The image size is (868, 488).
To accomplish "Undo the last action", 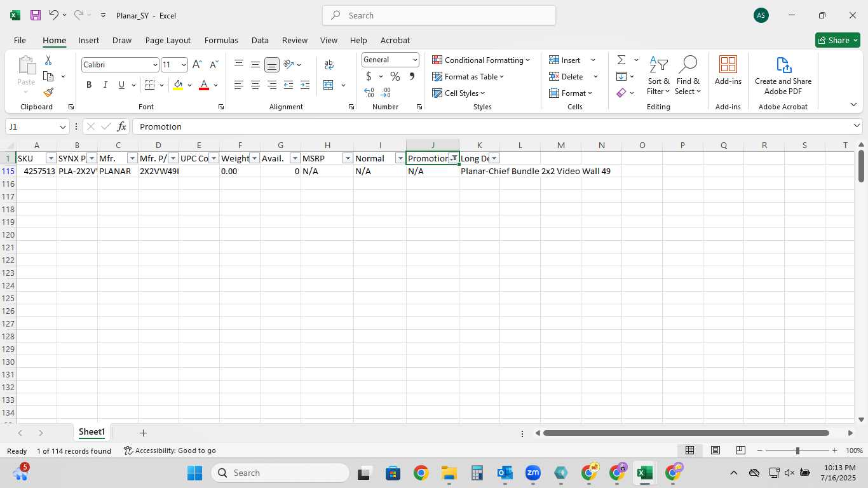I will [x=53, y=15].
